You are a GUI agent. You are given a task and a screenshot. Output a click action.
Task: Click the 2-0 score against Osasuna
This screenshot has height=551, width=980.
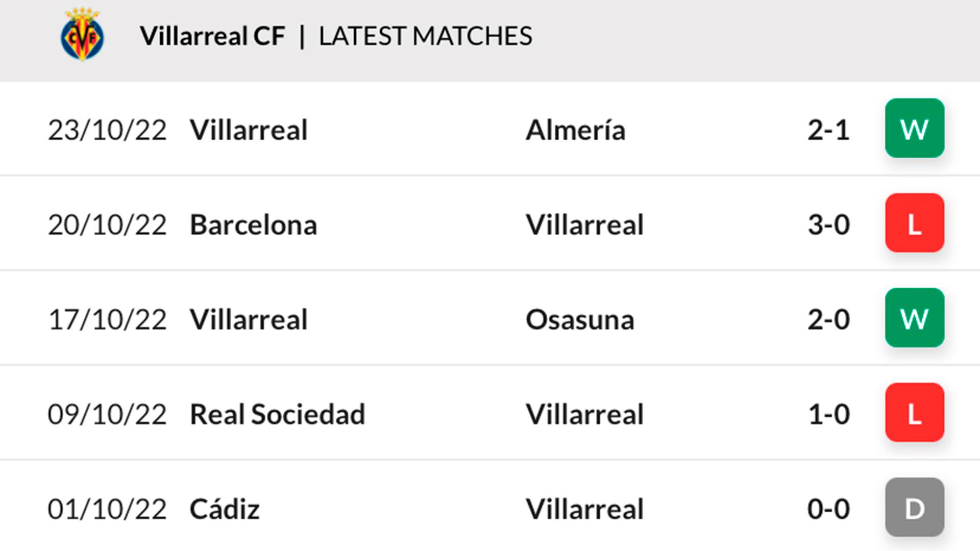click(828, 320)
